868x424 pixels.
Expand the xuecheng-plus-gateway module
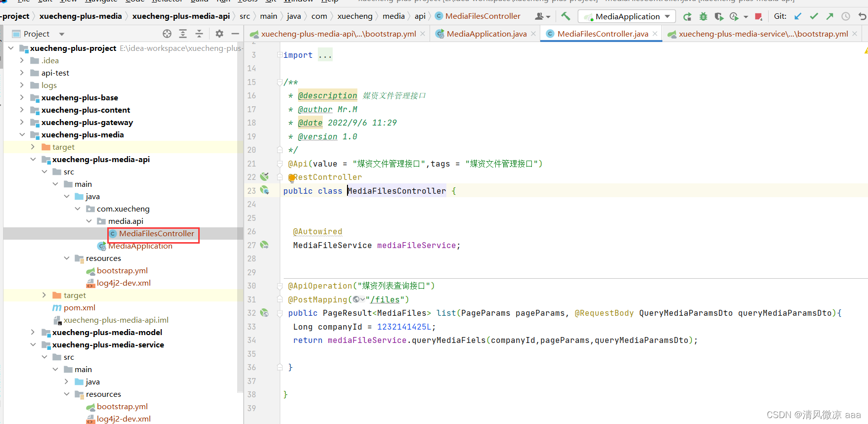click(x=22, y=122)
